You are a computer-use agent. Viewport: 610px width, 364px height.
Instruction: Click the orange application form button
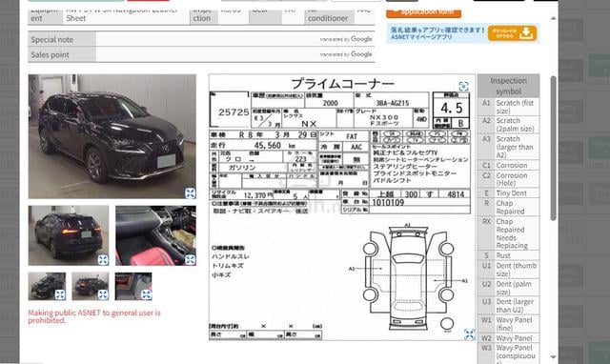(423, 12)
